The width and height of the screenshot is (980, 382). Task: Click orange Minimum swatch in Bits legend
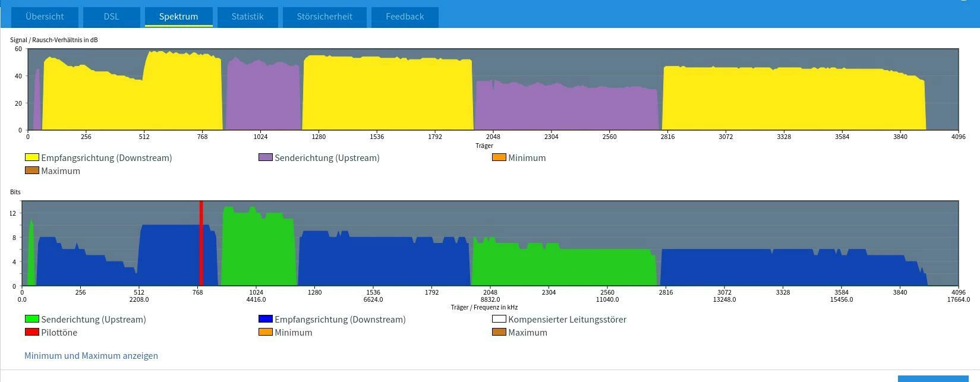coord(266,332)
